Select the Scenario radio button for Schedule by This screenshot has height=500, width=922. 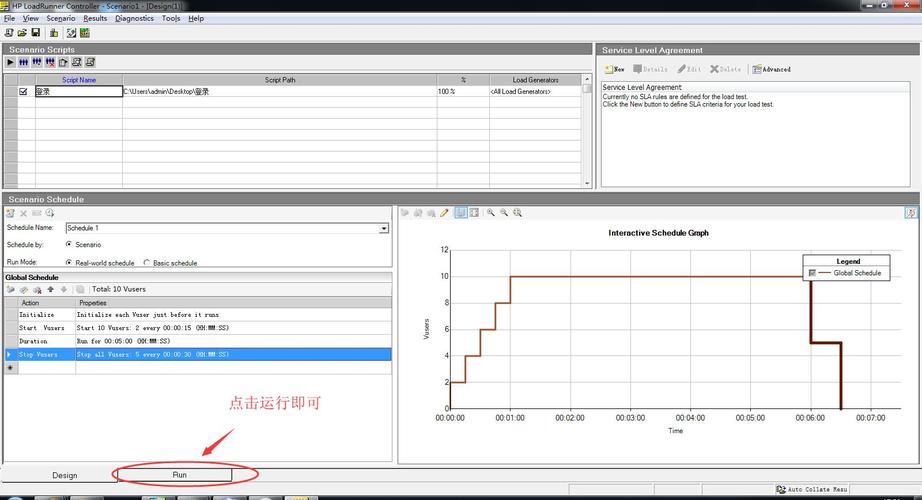point(69,244)
